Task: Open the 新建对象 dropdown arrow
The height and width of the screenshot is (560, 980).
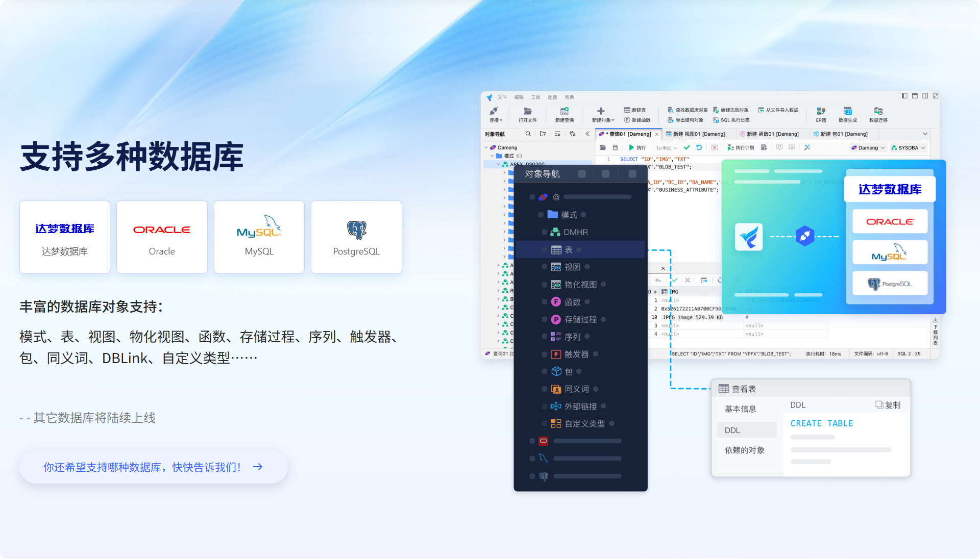Action: click(613, 121)
